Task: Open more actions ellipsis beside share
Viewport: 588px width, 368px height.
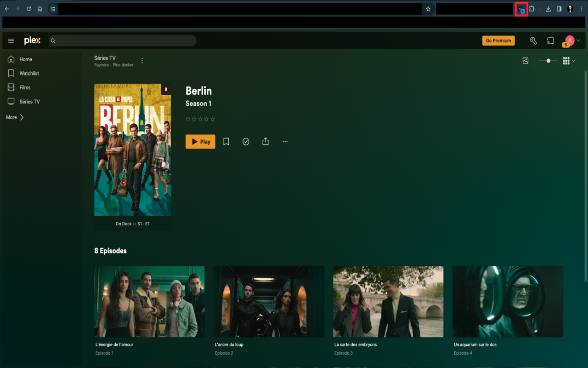Action: (x=285, y=142)
